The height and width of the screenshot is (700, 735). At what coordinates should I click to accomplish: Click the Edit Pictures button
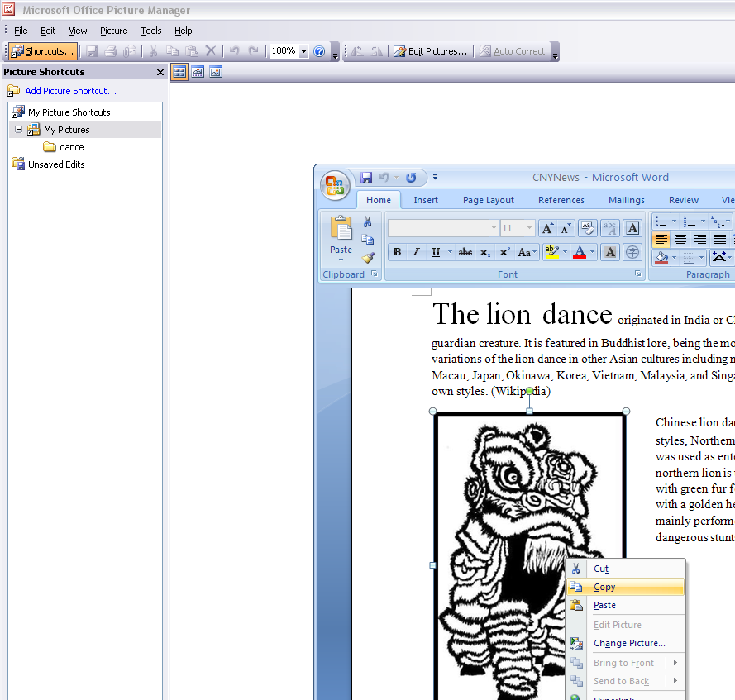point(430,51)
